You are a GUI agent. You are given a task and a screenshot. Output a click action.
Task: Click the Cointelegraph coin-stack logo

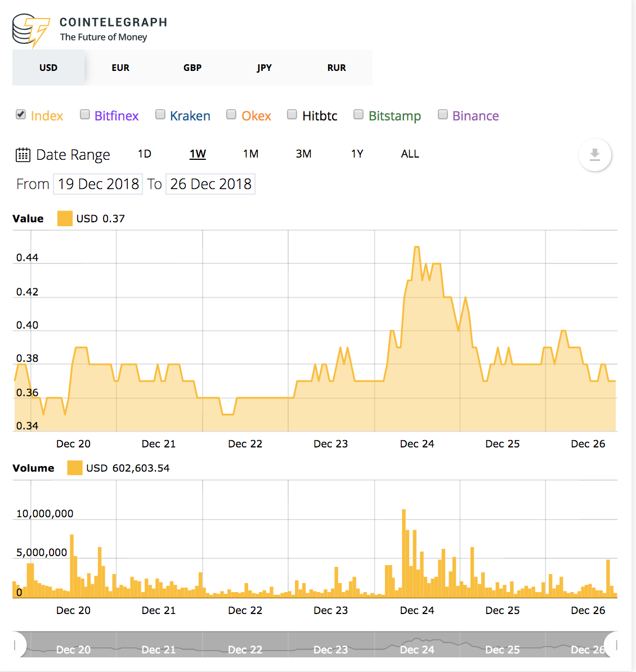tap(31, 30)
